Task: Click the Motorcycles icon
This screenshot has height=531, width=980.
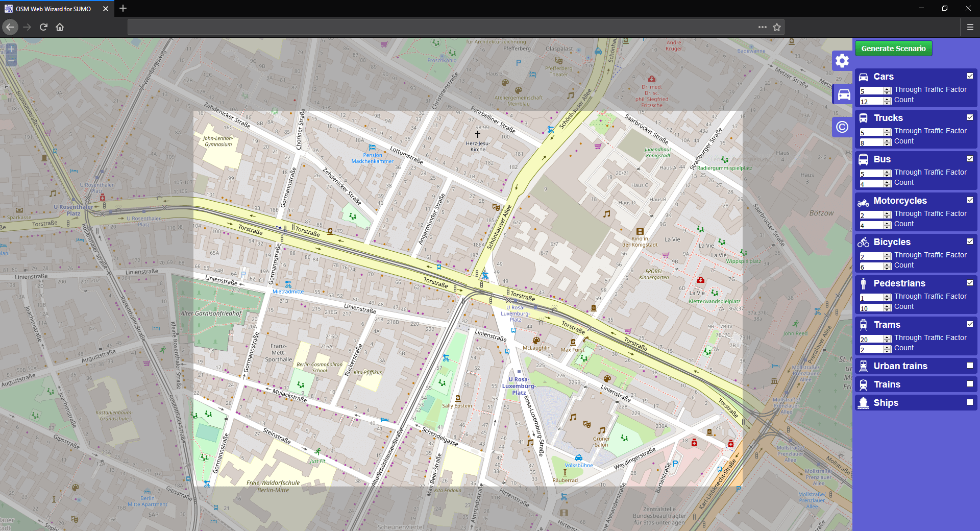Action: coord(864,201)
